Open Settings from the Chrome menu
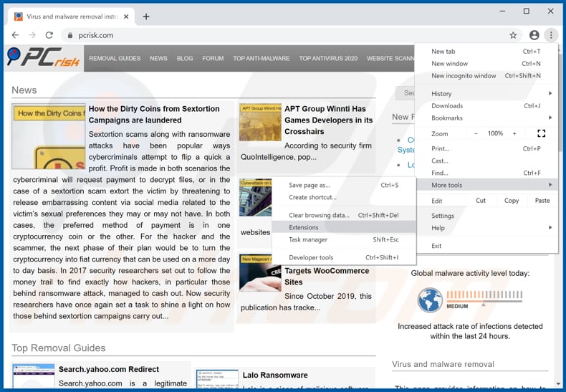 [486, 216]
